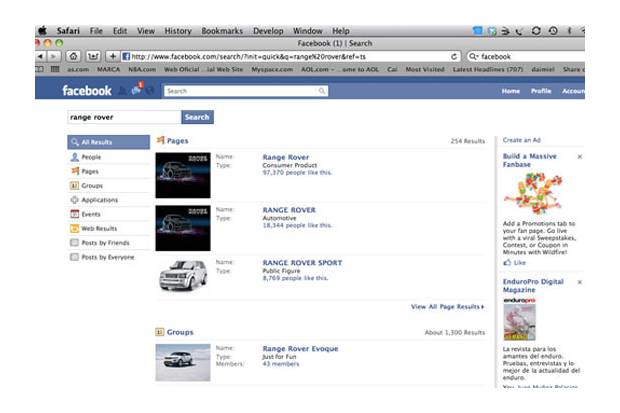Click the Facebook URL address field
The height and width of the screenshot is (413, 620).
click(285, 57)
